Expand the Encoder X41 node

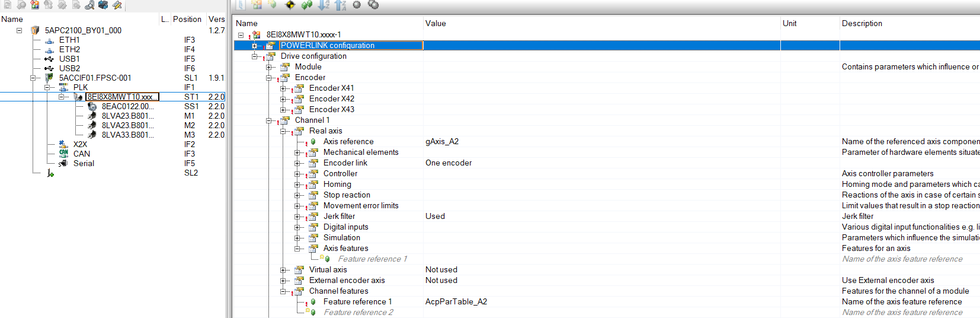(x=283, y=88)
